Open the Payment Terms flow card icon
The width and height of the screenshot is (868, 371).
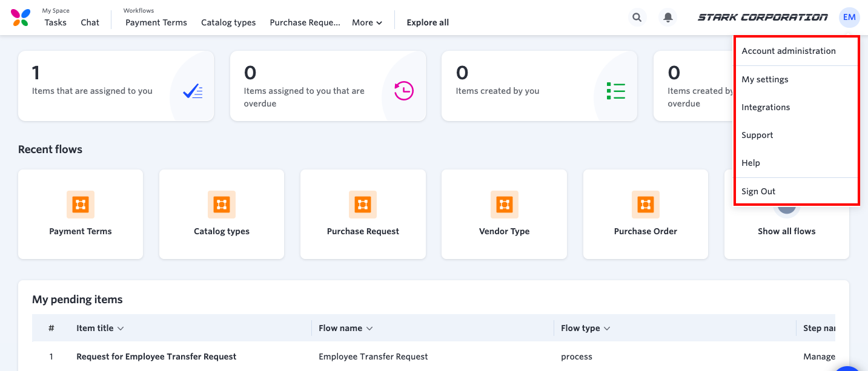81,205
